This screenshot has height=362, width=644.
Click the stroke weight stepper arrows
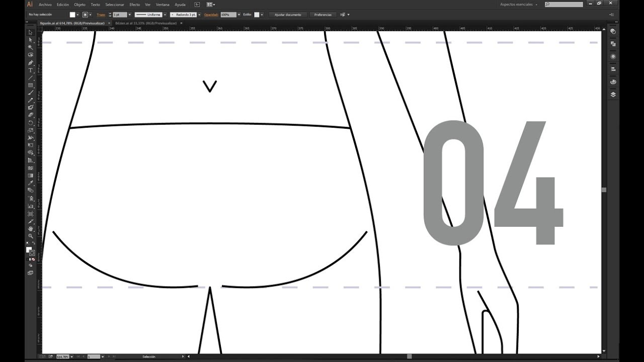110,15
